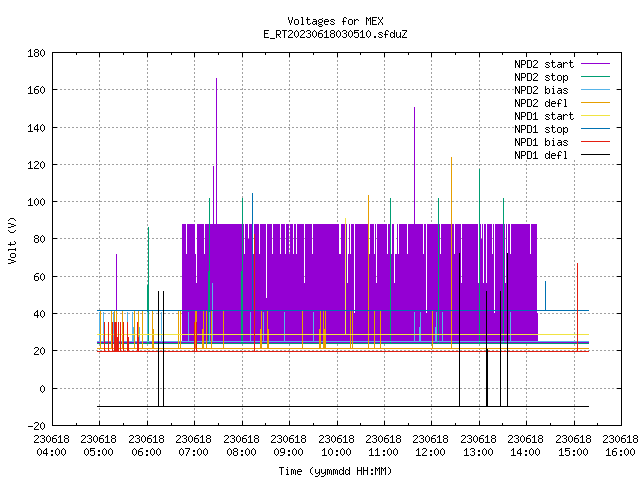The height and width of the screenshot is (480, 640).
Task: Click the y-axis value 80
Action: (x=39, y=239)
